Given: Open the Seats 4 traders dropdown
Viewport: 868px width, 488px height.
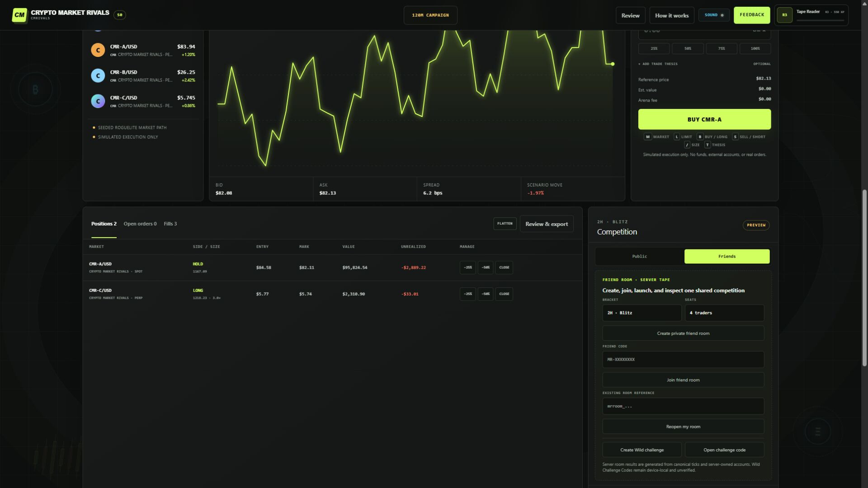Looking at the screenshot, I should coord(724,313).
